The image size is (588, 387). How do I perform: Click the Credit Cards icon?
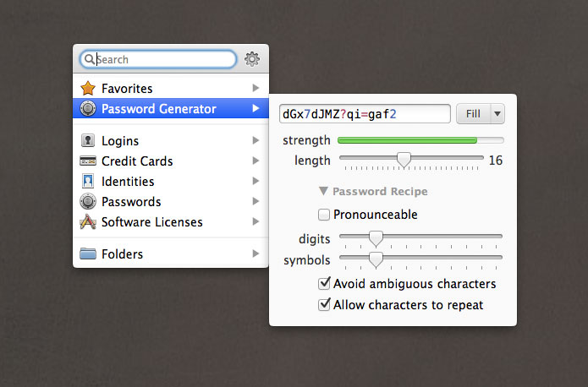click(x=87, y=161)
